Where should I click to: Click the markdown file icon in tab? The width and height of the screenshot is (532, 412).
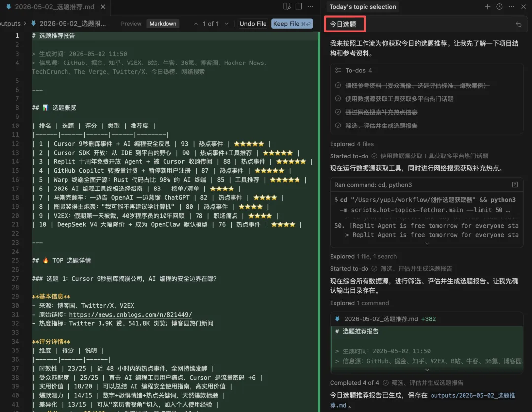tap(9, 7)
